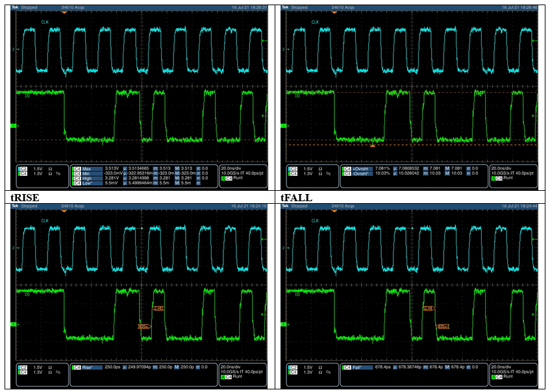Click the mean value 249.97094p
The image size is (550, 392).
tap(139, 367)
